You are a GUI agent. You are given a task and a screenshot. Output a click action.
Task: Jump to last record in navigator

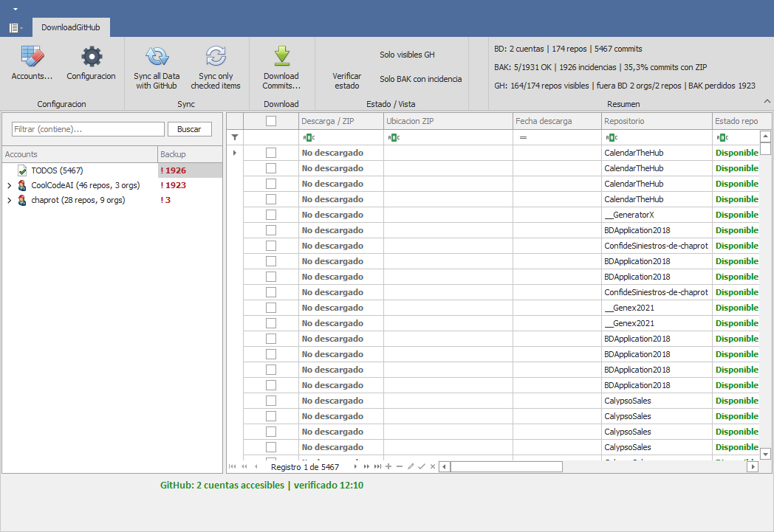click(x=377, y=466)
